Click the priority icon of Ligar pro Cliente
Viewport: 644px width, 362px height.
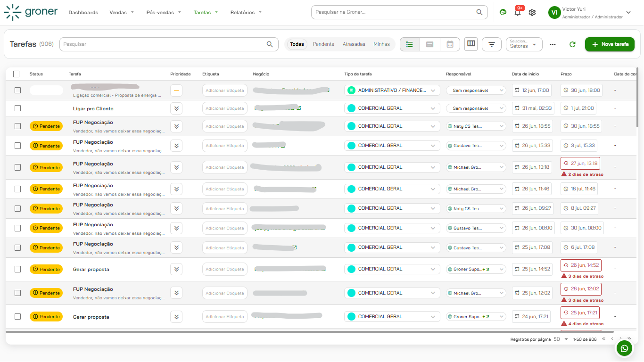point(176,108)
